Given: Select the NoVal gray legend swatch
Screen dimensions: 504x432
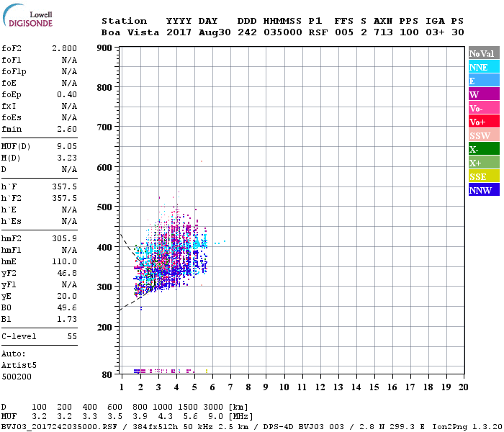Looking at the screenshot, I should coord(484,53).
